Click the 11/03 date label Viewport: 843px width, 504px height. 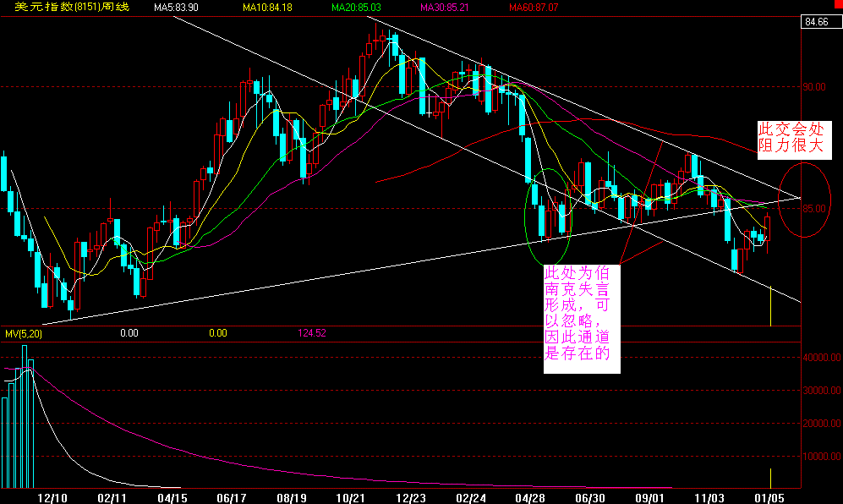pyautogui.click(x=709, y=498)
